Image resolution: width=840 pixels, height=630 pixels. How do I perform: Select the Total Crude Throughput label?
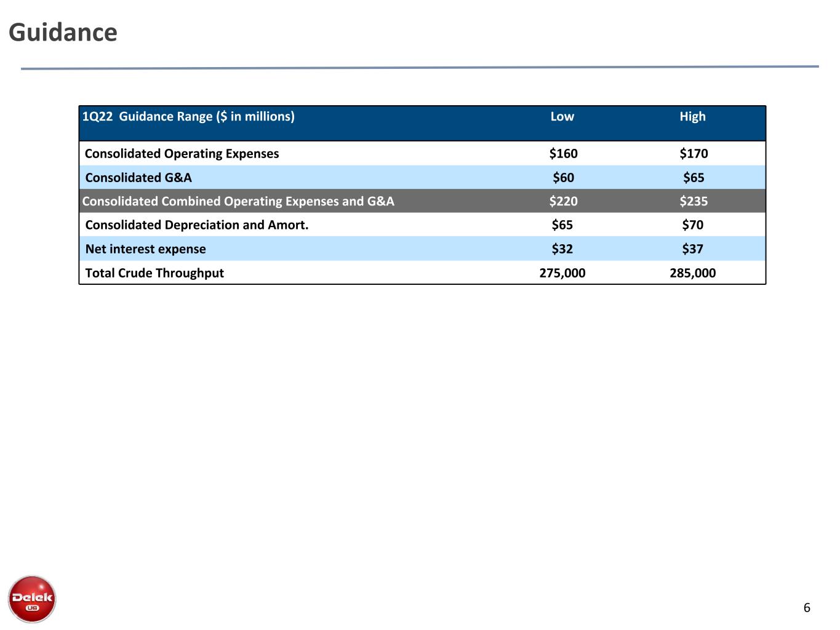[154, 273]
